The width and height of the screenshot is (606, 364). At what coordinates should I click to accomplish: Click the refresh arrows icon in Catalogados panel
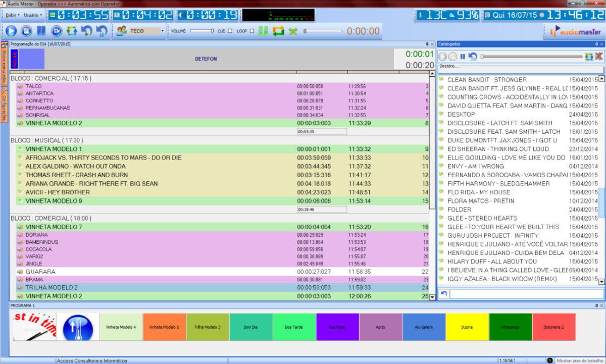[x=589, y=57]
